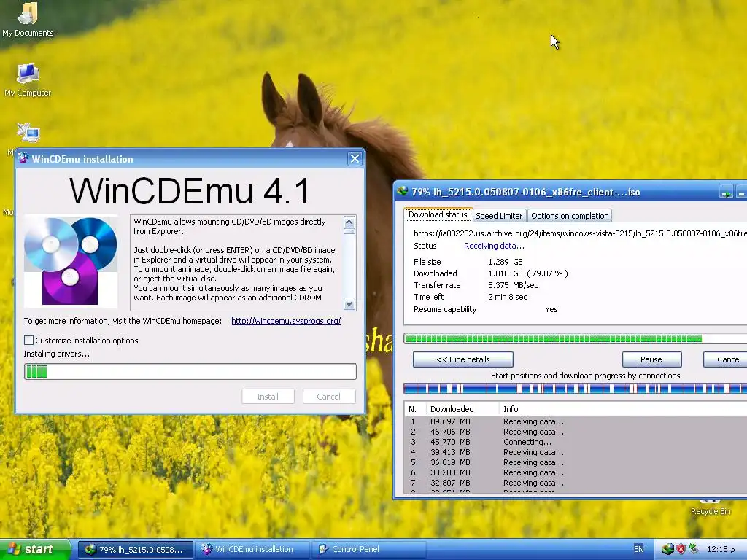Click the green download progress bar

pyautogui.click(x=576, y=338)
